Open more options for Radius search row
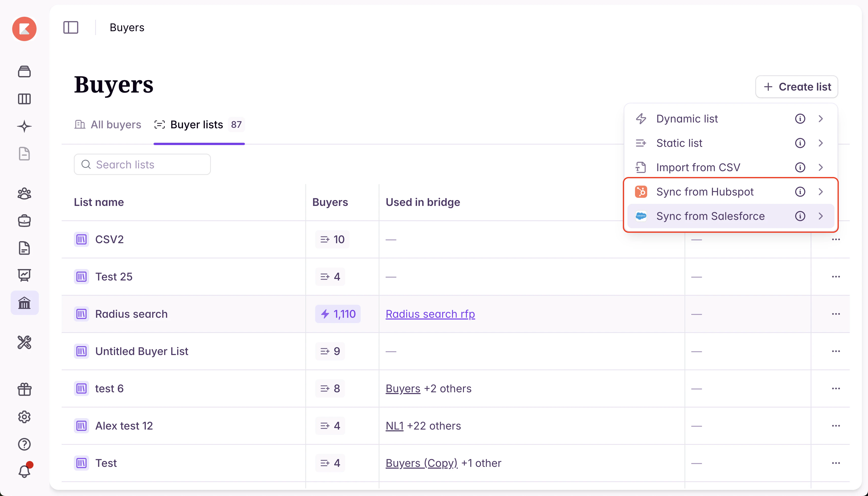868x496 pixels. pos(836,314)
